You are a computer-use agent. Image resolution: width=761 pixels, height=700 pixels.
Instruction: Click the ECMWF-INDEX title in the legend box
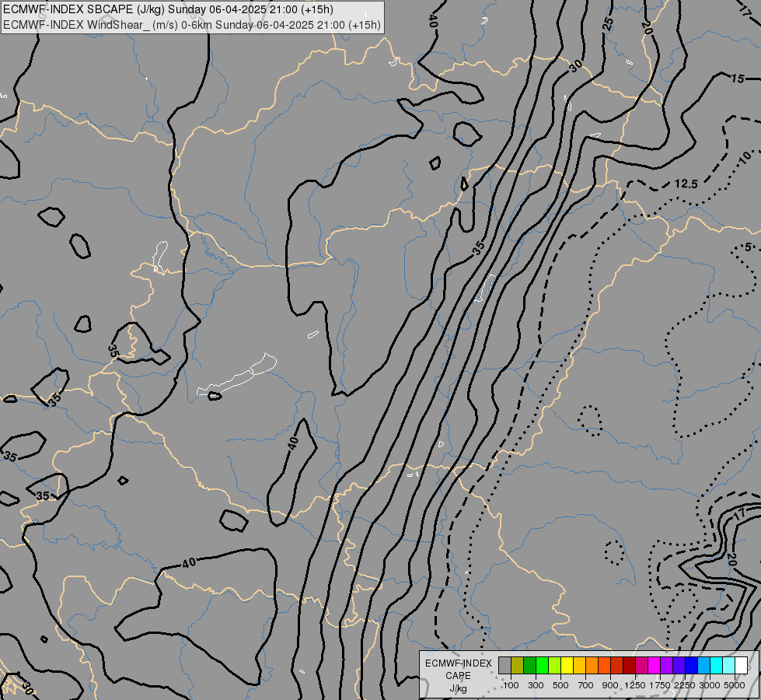click(x=458, y=663)
